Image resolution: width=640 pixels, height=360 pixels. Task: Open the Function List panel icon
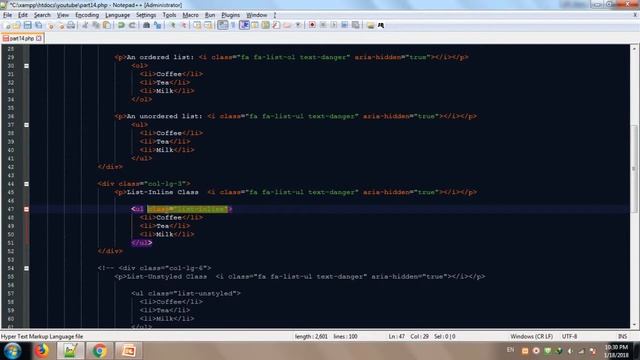pos(276,25)
